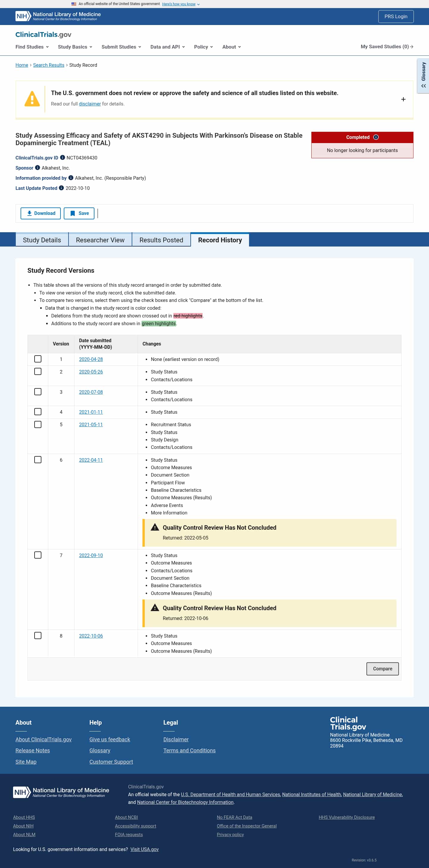Viewport: 429px width, 868px height.
Task: View the 2020-05-26 version
Action: point(91,372)
